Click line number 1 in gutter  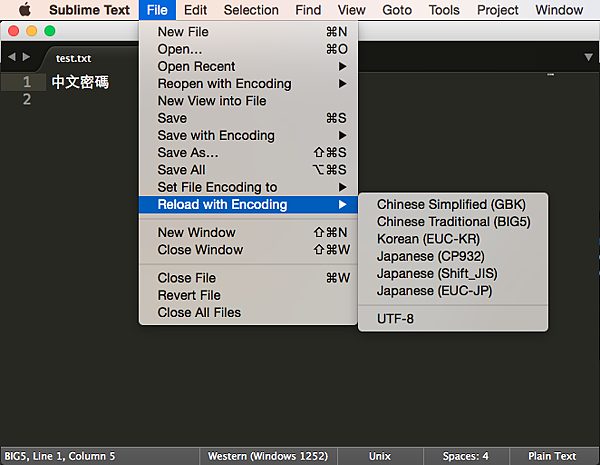[27, 82]
